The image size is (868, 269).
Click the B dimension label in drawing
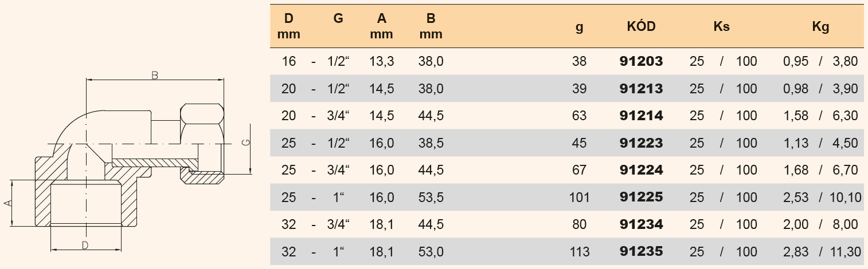click(x=154, y=75)
